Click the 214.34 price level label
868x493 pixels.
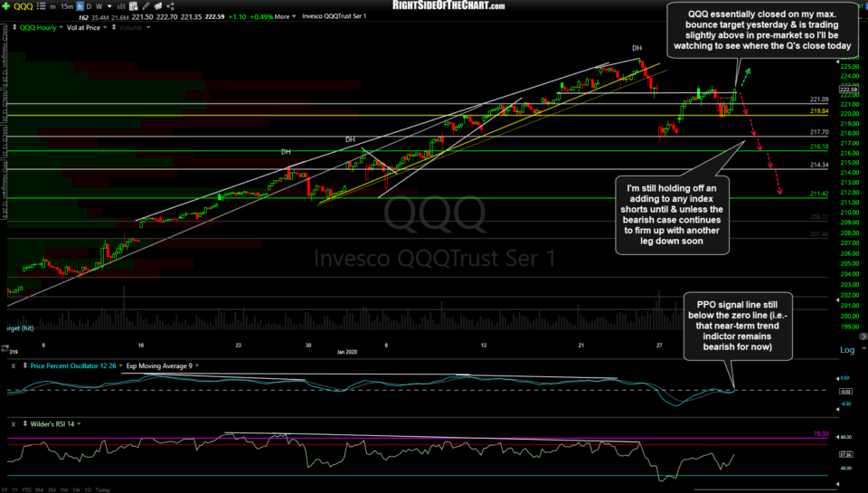pyautogui.click(x=819, y=165)
